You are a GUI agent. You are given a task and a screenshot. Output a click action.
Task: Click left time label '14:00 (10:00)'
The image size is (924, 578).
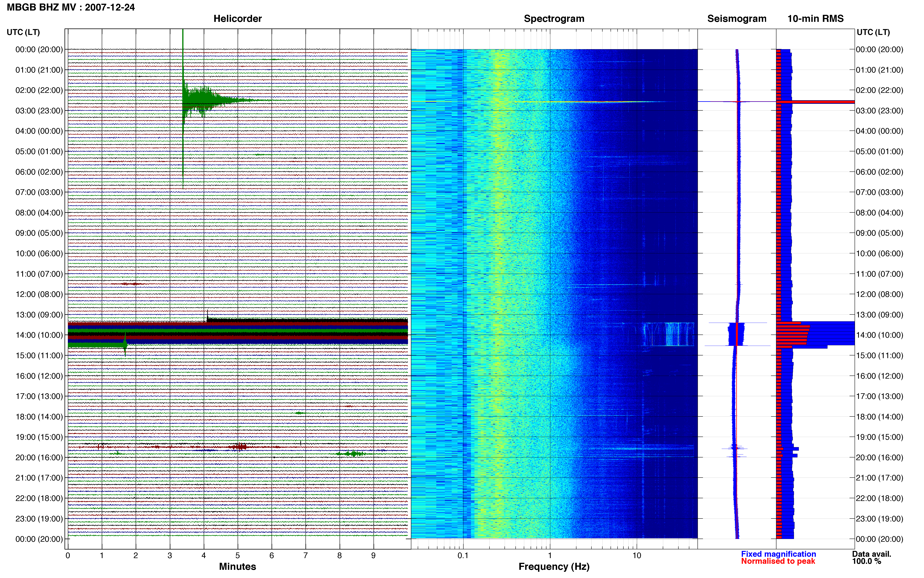tap(39, 335)
